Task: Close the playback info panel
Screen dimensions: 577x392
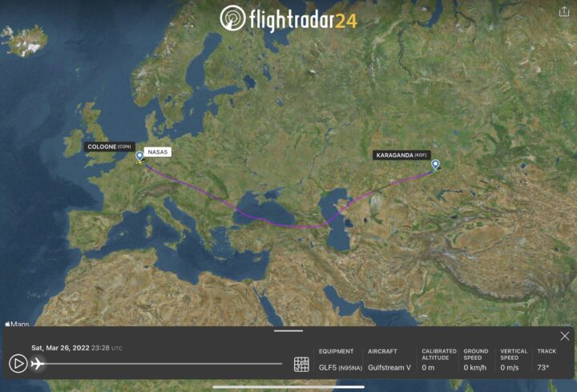Action: tap(564, 336)
